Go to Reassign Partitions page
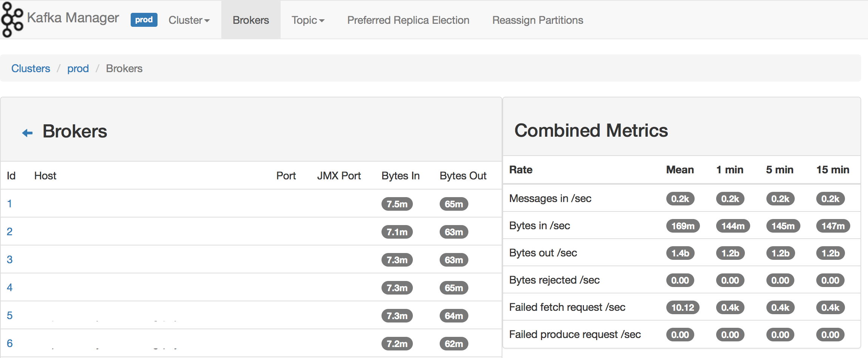The height and width of the screenshot is (358, 868). (538, 20)
